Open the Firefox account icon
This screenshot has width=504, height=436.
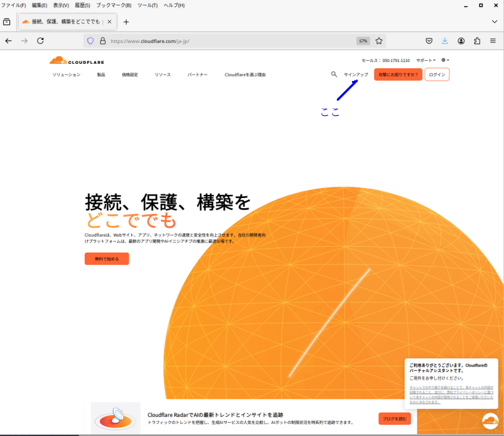coord(461,40)
